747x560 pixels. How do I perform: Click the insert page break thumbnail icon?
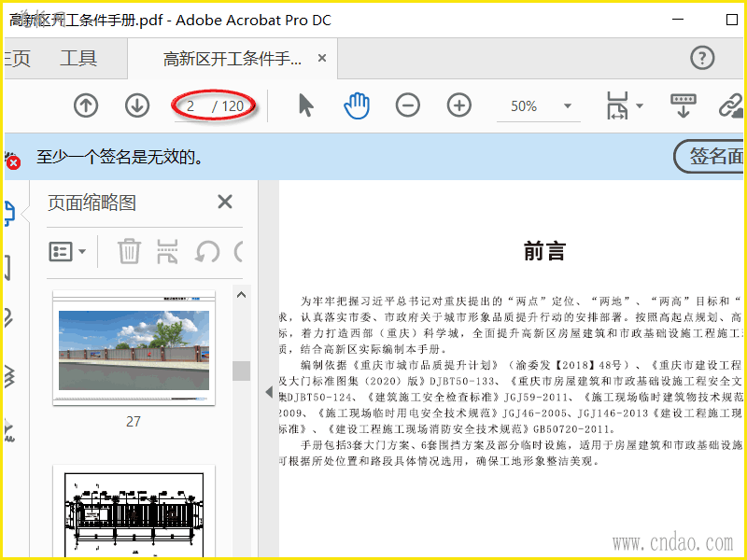tap(167, 251)
